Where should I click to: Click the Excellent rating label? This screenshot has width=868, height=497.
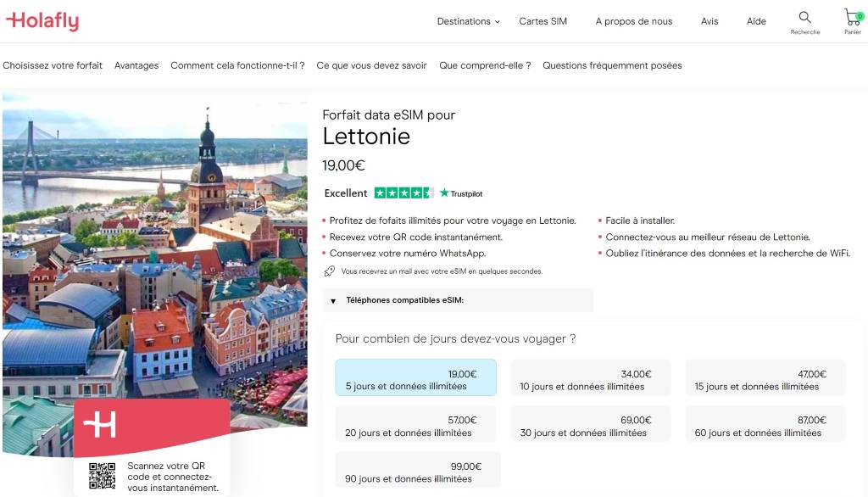[x=346, y=193]
